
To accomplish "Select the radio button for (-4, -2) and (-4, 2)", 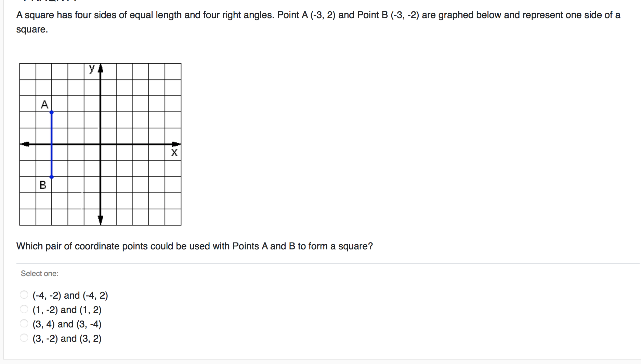I will [x=24, y=295].
